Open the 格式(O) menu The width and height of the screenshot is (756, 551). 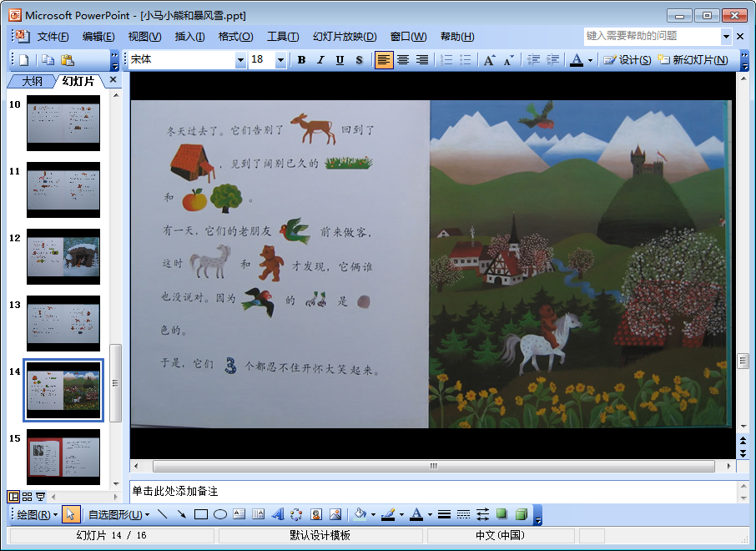point(235,37)
